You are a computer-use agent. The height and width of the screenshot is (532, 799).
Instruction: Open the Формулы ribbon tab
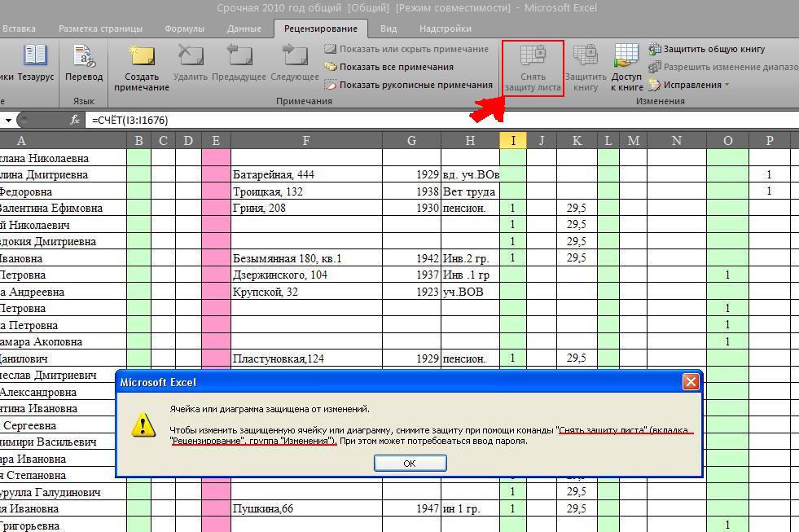point(184,29)
